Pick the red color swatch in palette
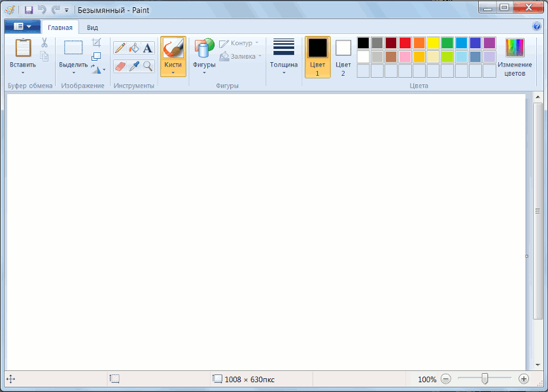 (x=405, y=43)
